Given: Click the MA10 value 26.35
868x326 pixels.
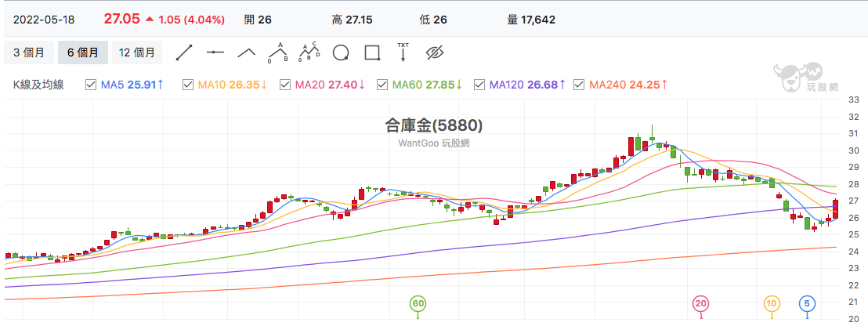Looking at the screenshot, I should (x=244, y=85).
